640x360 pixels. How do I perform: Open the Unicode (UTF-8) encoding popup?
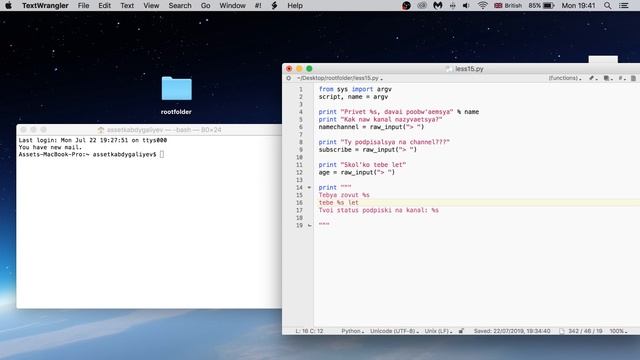[x=394, y=331]
